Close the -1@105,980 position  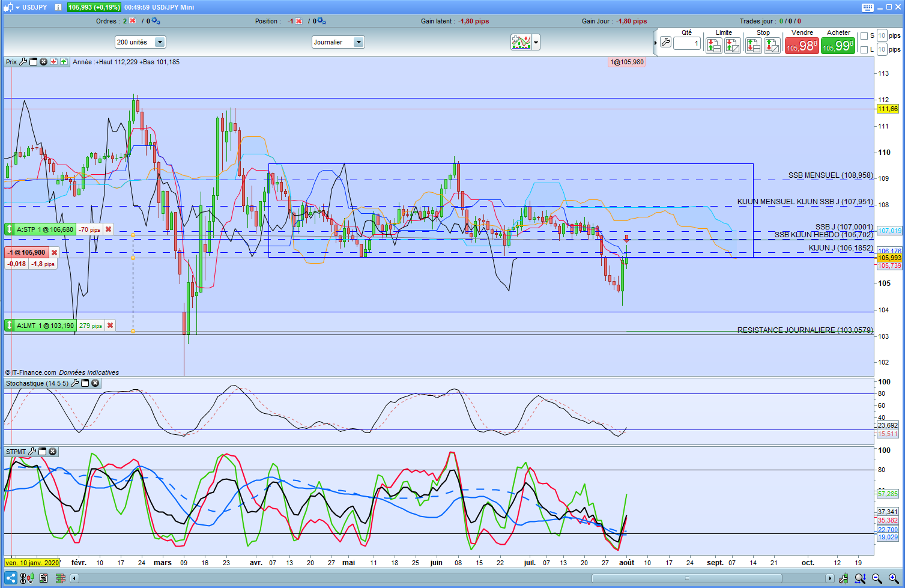click(x=54, y=253)
